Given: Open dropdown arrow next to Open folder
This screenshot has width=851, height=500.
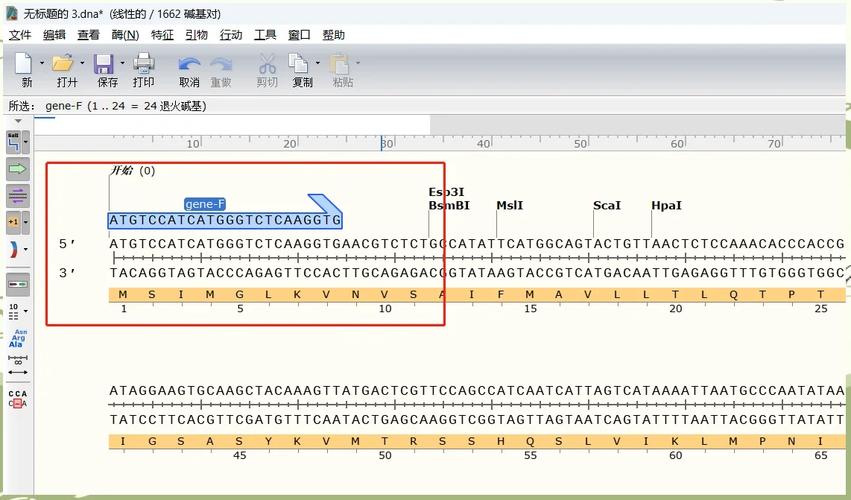Looking at the screenshot, I should coord(82,64).
